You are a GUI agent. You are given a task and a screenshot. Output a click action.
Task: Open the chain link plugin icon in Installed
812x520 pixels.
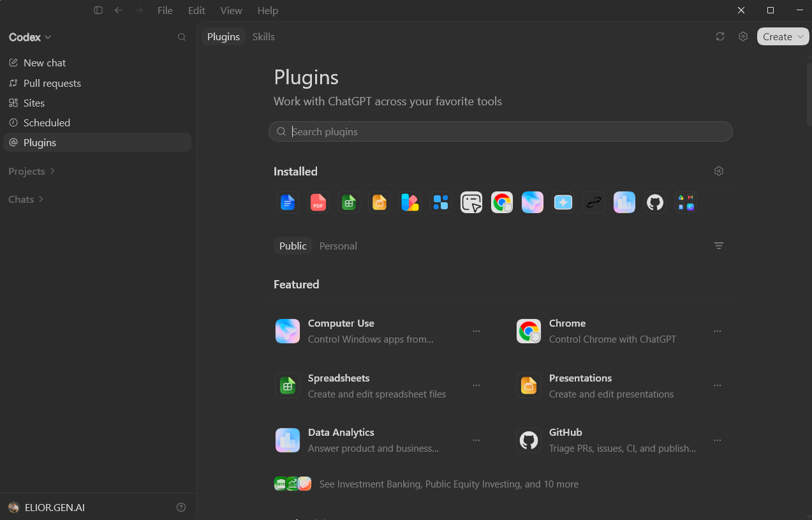594,203
